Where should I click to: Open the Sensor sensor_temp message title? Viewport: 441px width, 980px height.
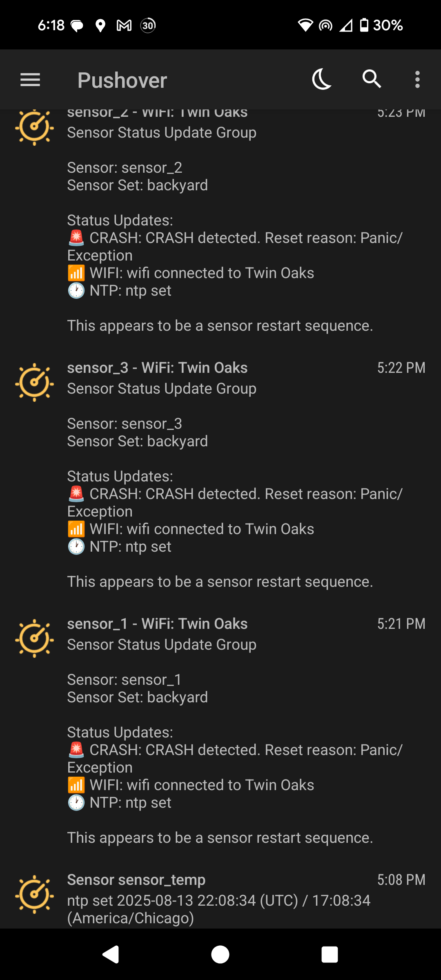point(136,880)
